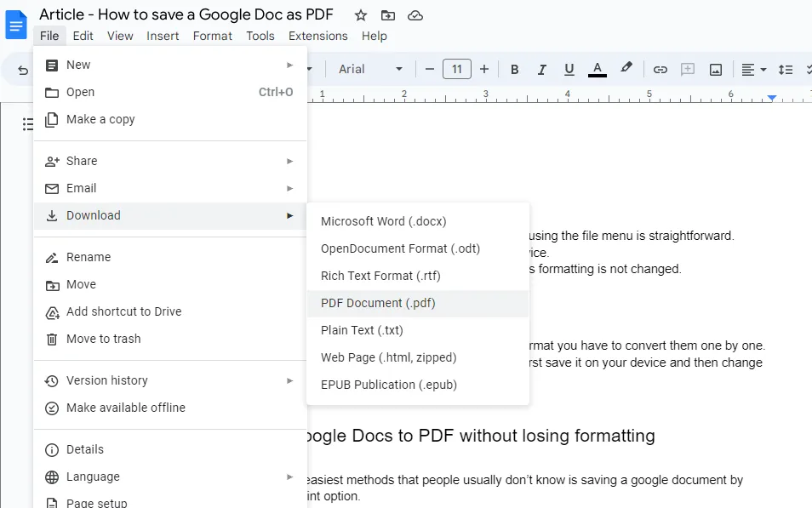Expand the Version history submenu

tap(170, 380)
